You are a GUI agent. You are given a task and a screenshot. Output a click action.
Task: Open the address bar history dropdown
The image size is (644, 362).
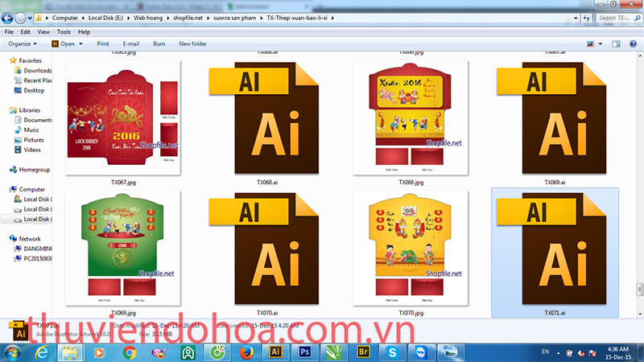point(576,18)
